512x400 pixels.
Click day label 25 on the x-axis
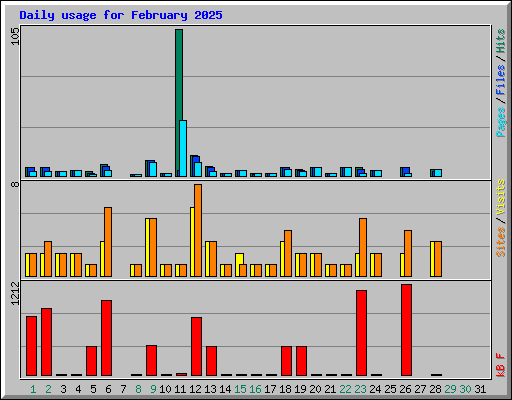(x=390, y=389)
